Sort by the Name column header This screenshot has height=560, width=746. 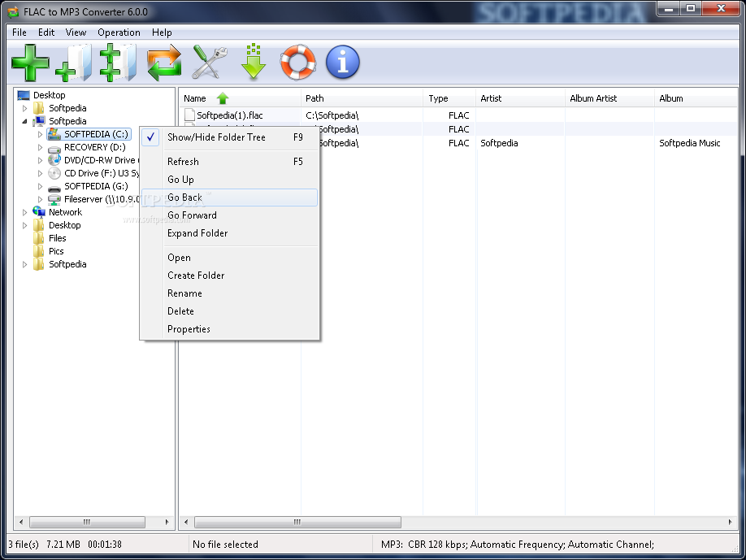(241, 98)
